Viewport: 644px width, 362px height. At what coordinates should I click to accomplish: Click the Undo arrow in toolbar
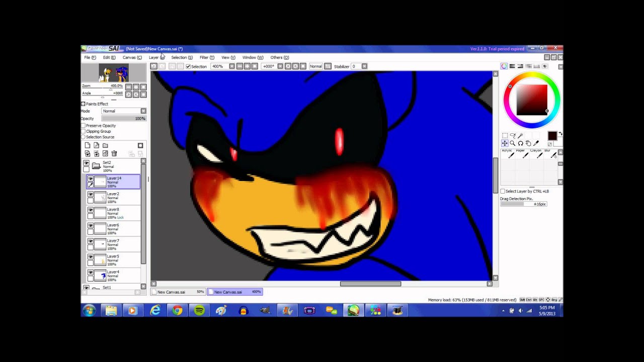153,66
